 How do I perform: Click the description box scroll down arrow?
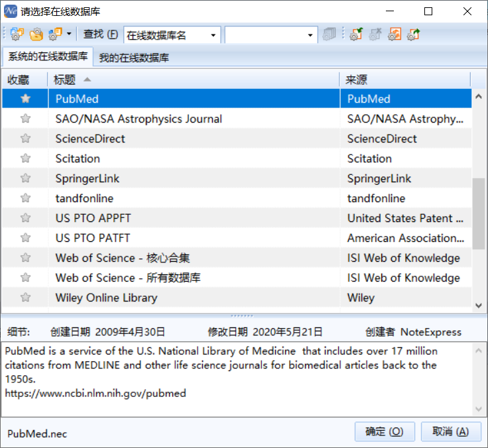pos(479,409)
